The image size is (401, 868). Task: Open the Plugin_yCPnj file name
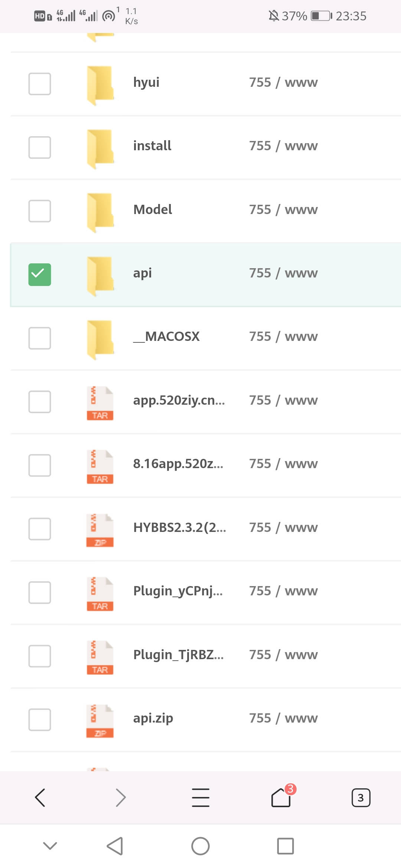coord(178,591)
